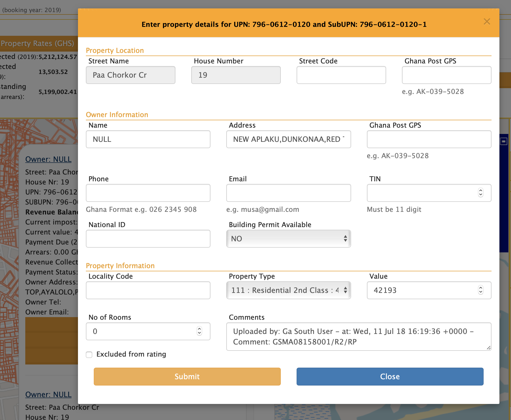This screenshot has width=511, height=420.
Task: Click the minimize icon on map panel
Action: pos(504,142)
